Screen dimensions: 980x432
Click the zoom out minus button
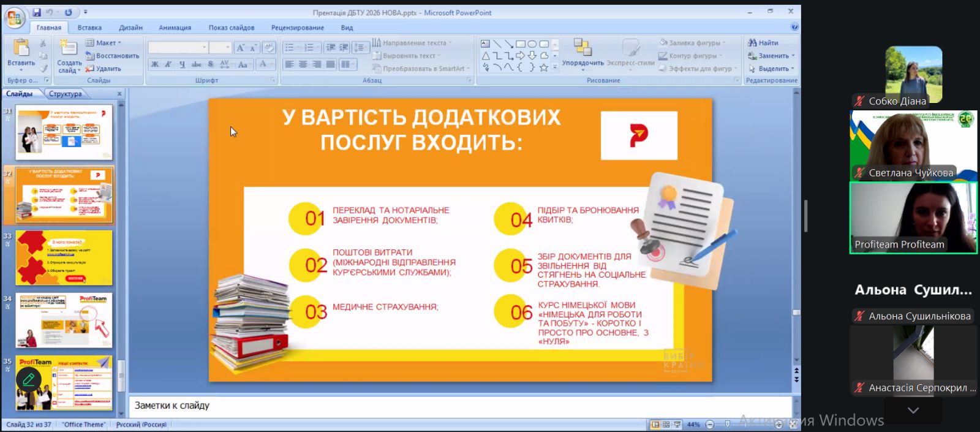(x=710, y=425)
